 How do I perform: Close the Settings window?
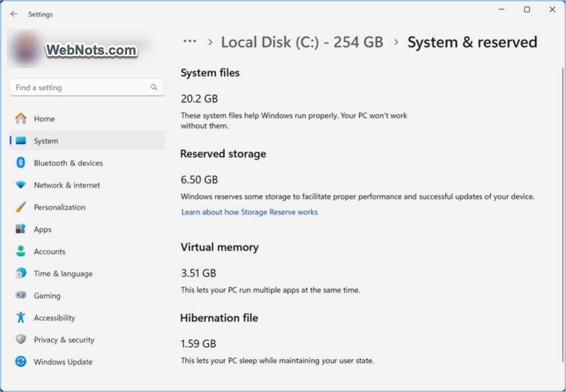coord(552,9)
